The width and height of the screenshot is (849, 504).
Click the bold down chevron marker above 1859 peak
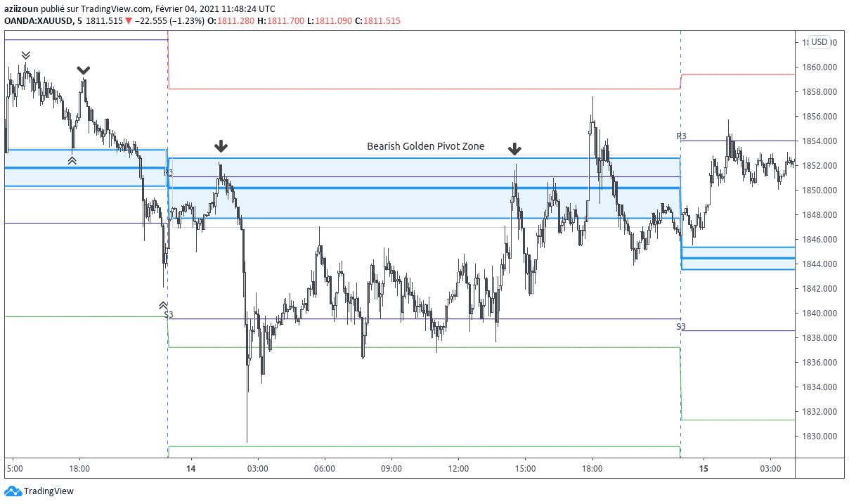pyautogui.click(x=84, y=70)
